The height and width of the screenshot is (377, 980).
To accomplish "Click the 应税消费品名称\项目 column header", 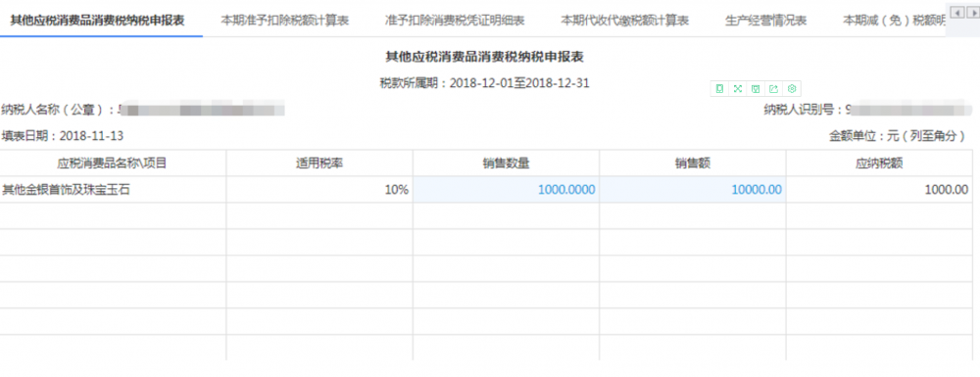I will click(x=113, y=164).
